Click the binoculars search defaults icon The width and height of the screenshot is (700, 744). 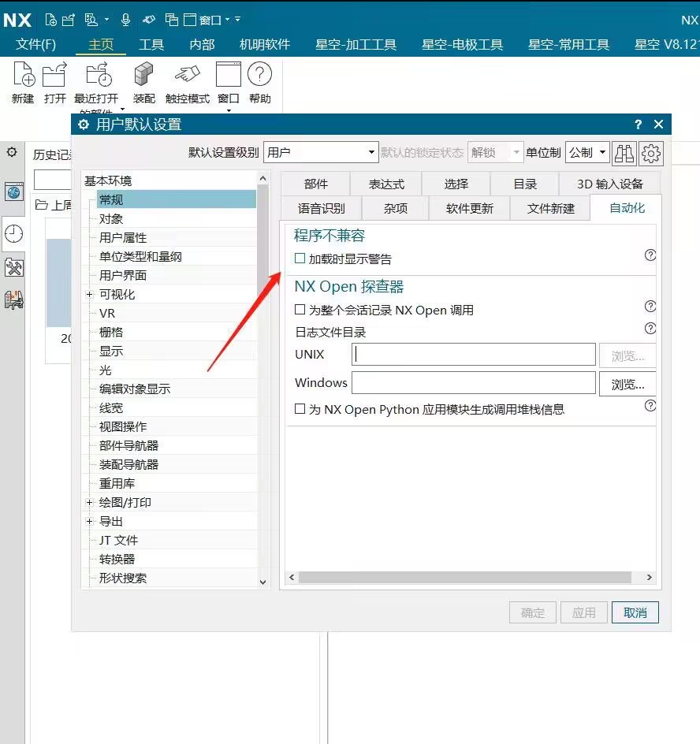pos(624,153)
